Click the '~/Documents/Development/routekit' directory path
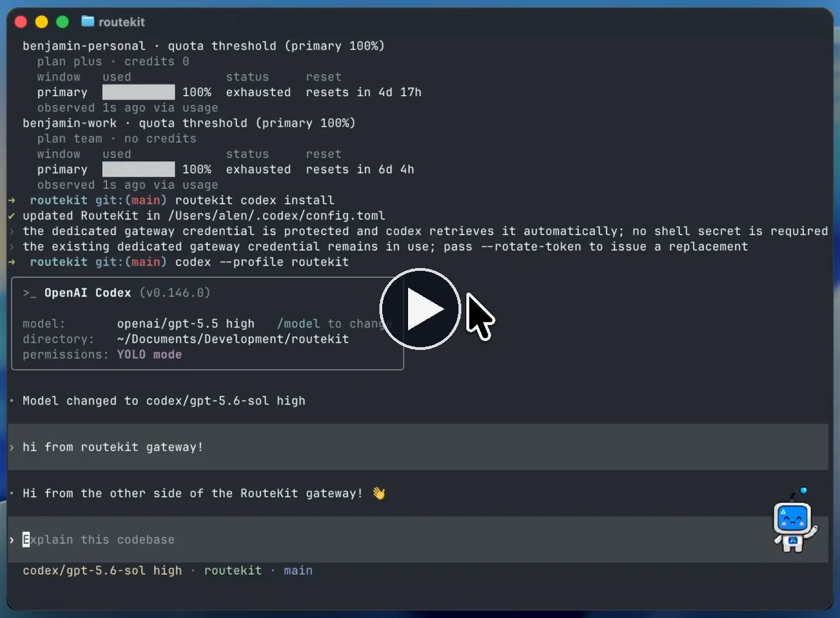840x618 pixels. tap(233, 339)
